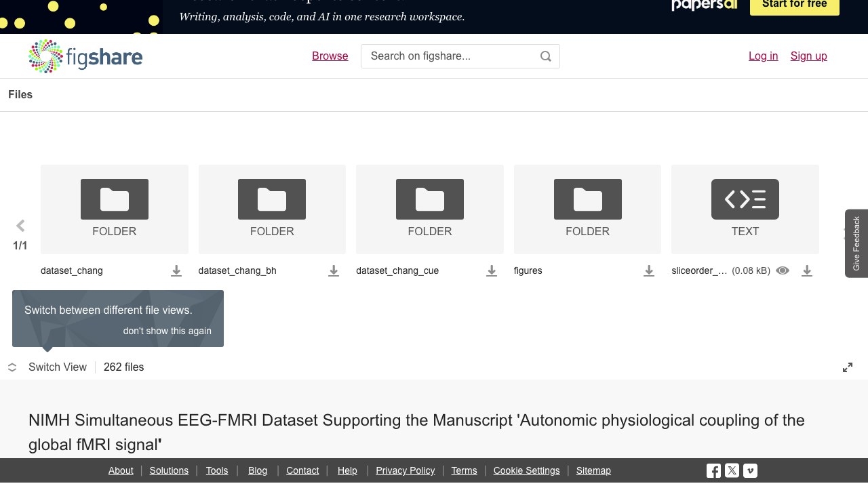
Task: Click the Sign up link
Action: [x=809, y=56]
